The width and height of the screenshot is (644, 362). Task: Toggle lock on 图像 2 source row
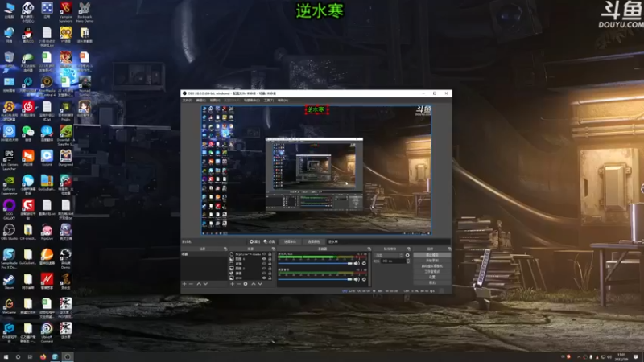(x=270, y=269)
